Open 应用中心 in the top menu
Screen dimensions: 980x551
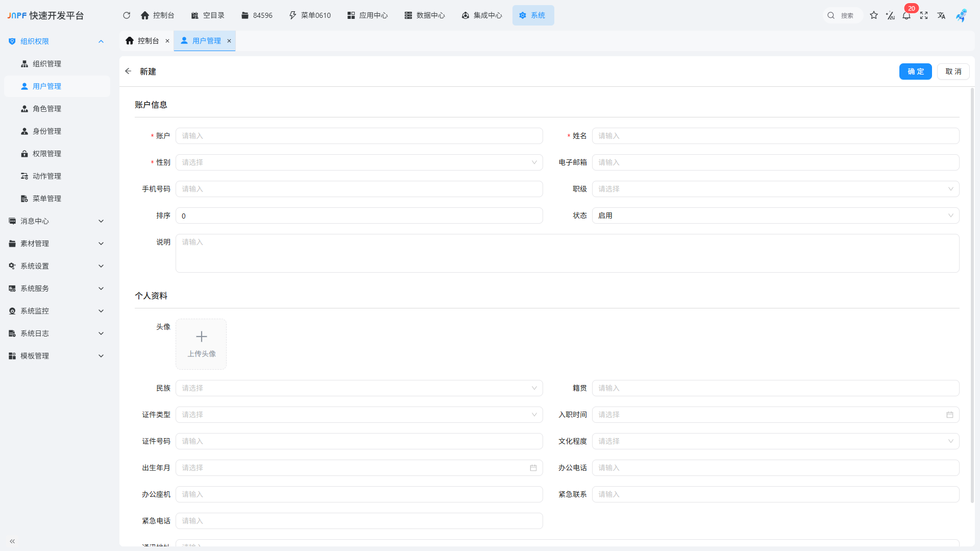367,15
